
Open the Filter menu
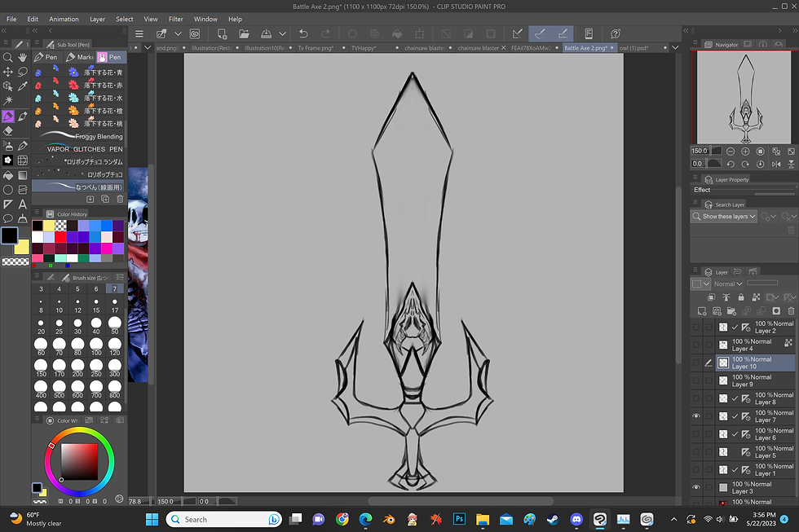coord(176,19)
